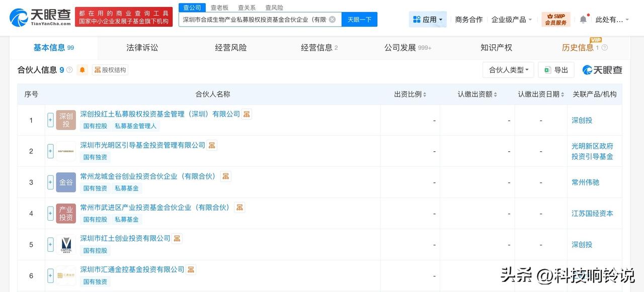Select the 查关系 search mode tab
The image size is (644, 292).
point(247,8)
